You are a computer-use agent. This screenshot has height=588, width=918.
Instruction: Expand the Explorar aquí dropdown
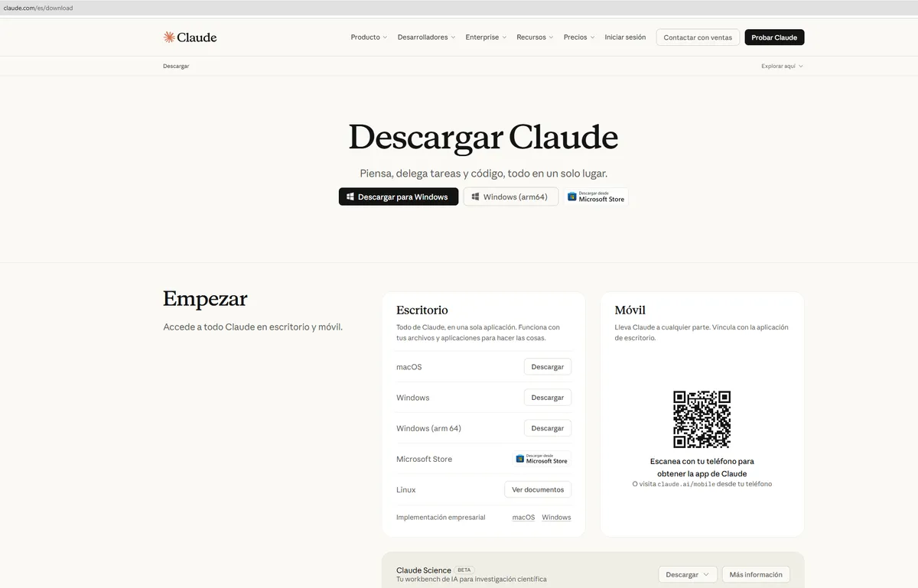click(x=782, y=67)
